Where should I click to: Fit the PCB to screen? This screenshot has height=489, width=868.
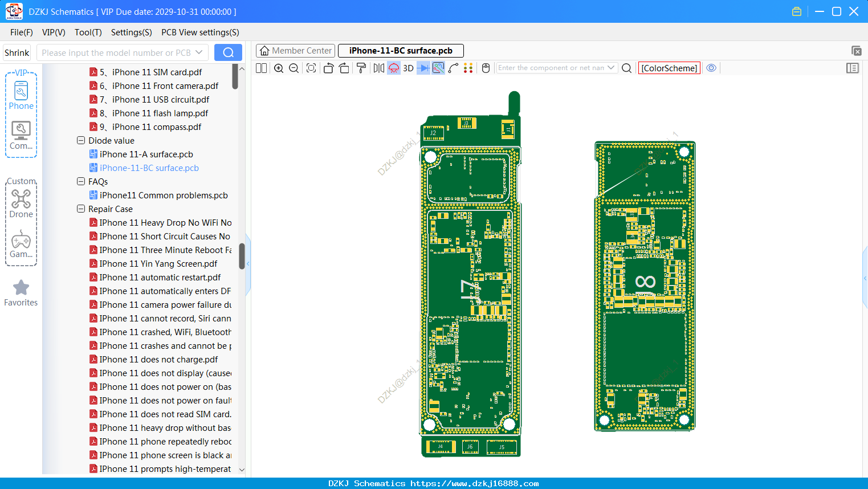[311, 68]
